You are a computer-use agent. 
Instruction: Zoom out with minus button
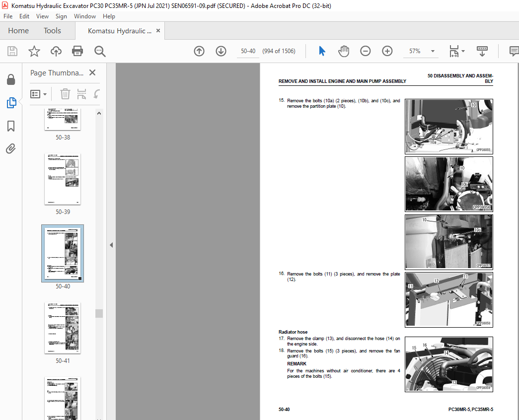366,51
